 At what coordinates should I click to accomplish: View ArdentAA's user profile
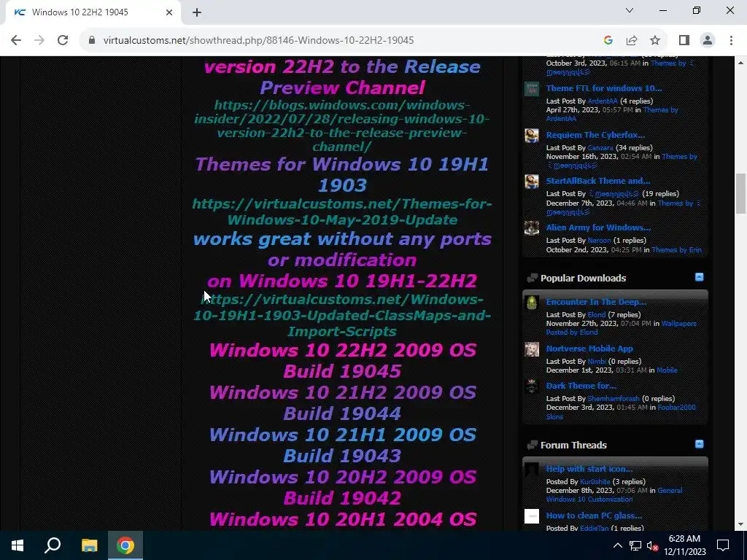click(602, 101)
